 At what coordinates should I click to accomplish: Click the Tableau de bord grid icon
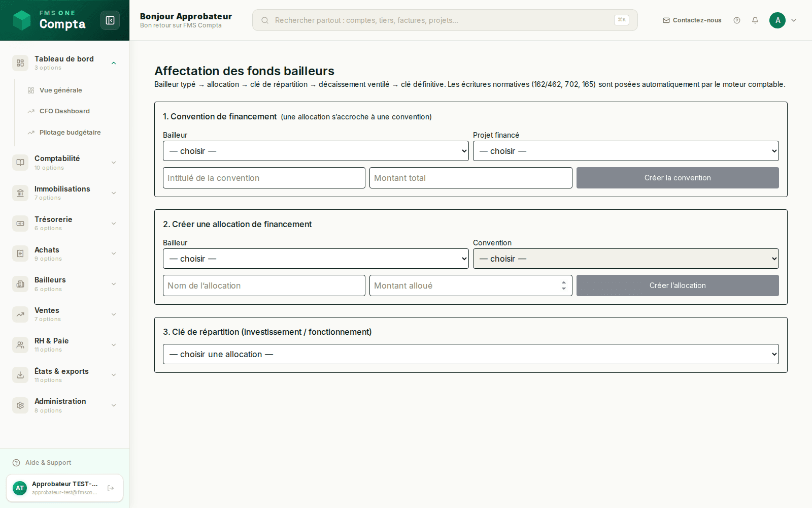pyautogui.click(x=20, y=63)
